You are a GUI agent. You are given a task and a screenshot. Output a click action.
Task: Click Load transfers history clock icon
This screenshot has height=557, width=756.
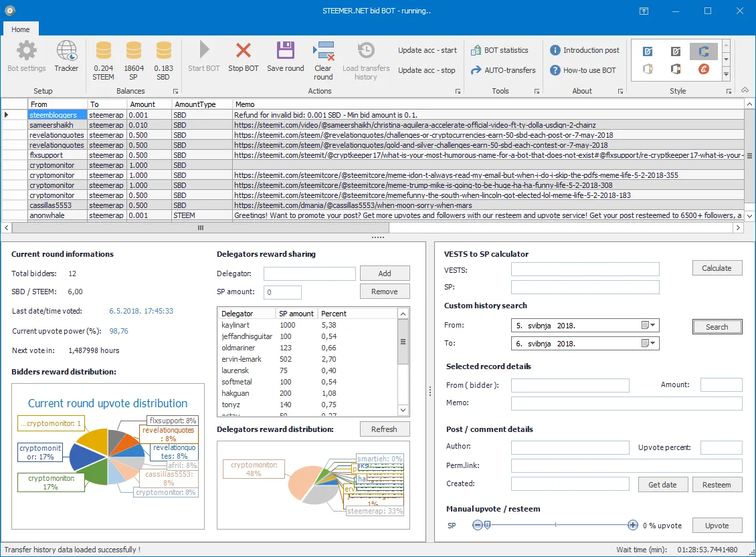[x=366, y=51]
